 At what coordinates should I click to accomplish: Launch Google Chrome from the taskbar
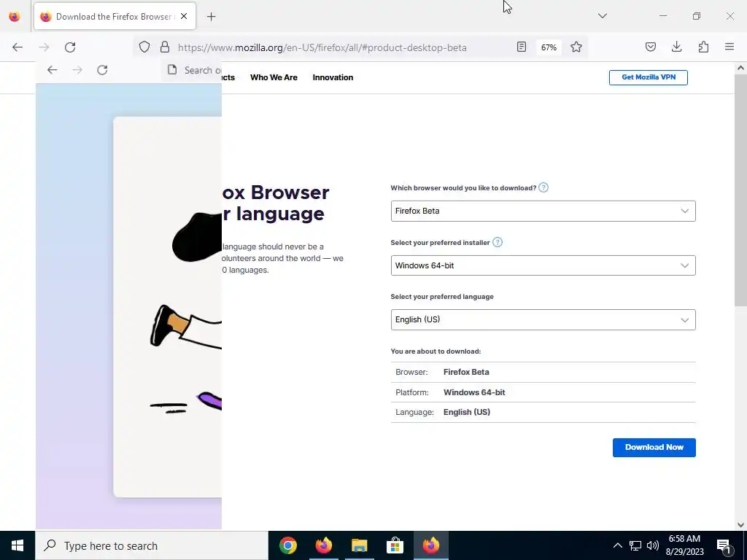click(287, 545)
